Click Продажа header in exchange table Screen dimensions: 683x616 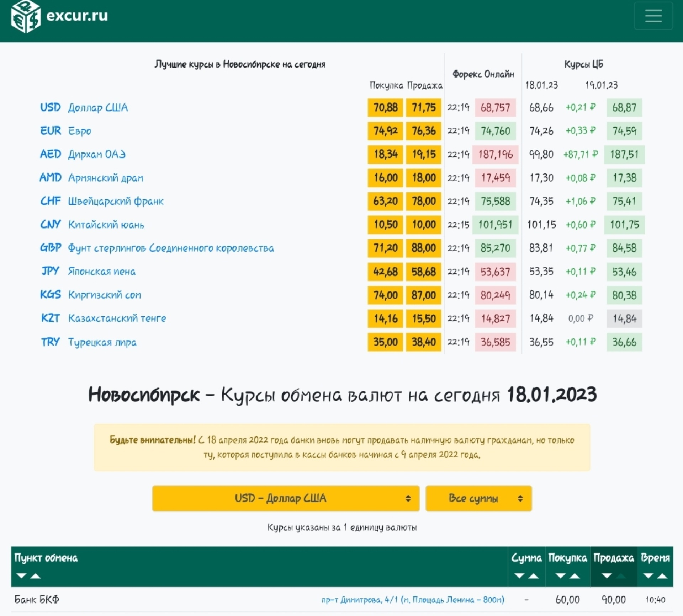pos(614,558)
